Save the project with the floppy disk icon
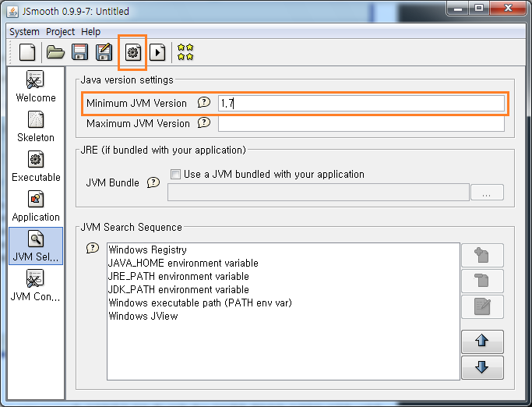 (x=79, y=52)
